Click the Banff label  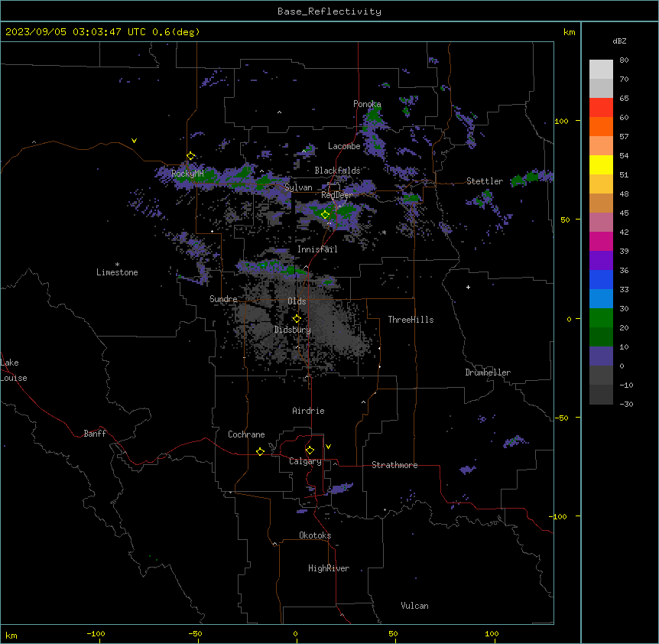tap(95, 434)
